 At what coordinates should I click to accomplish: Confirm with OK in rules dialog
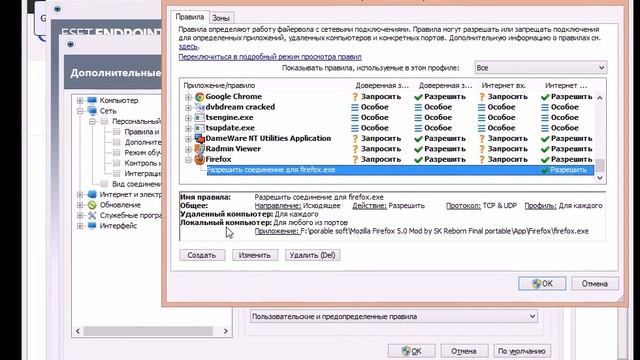(542, 284)
